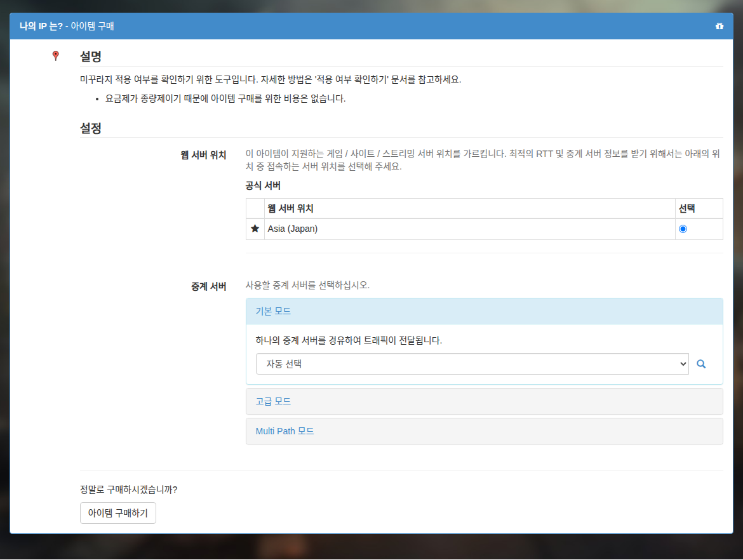Viewport: 743px width, 560px height.
Task: Click the 중계 서버 field label
Action: (208, 286)
